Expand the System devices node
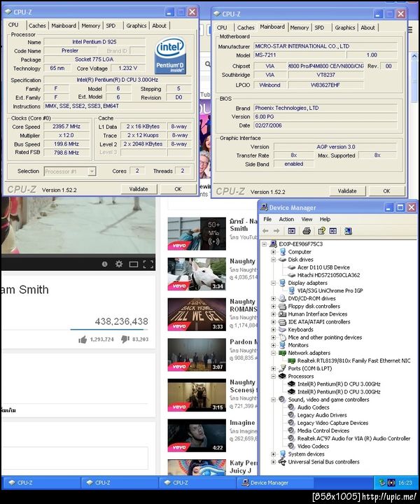The width and height of the screenshot is (420, 504). 273,454
